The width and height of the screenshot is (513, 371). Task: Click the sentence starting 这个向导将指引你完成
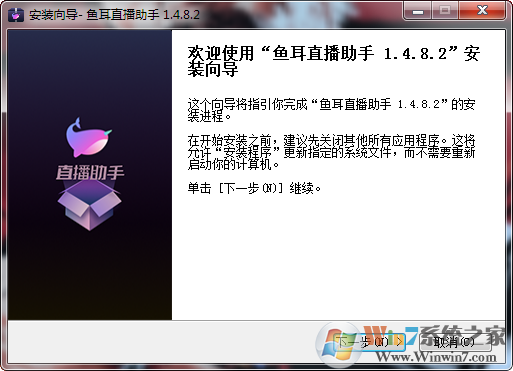[x=331, y=110]
